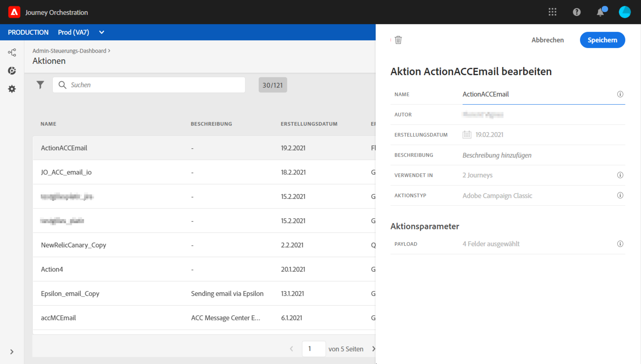Expand the Prod (VA7) sandbox dropdown
This screenshot has height=364, width=641.
[x=101, y=32]
